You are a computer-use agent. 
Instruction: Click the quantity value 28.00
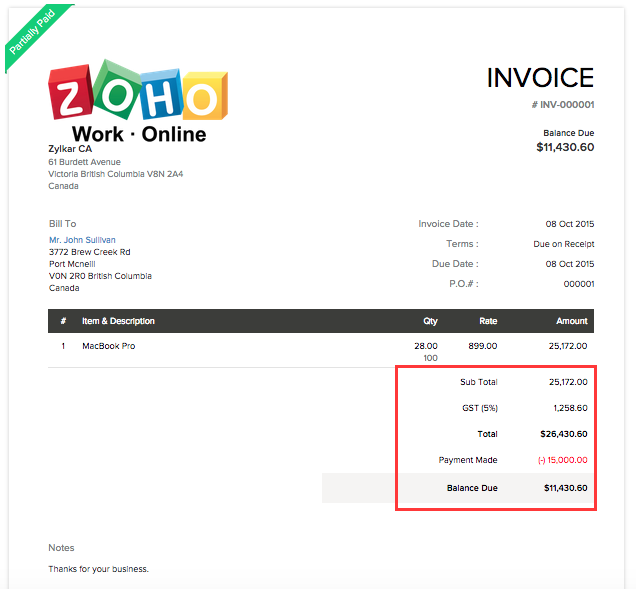pos(426,346)
